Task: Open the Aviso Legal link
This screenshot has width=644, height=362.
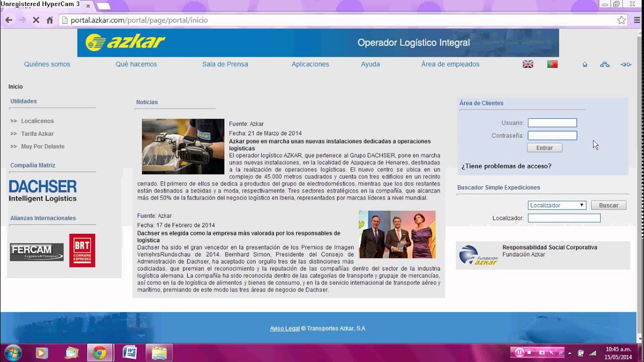Action: click(285, 328)
